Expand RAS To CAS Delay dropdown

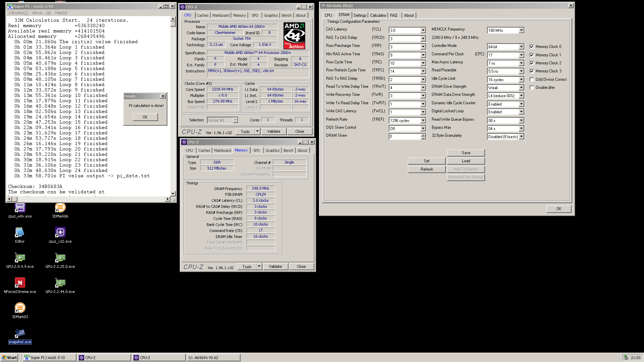point(423,39)
